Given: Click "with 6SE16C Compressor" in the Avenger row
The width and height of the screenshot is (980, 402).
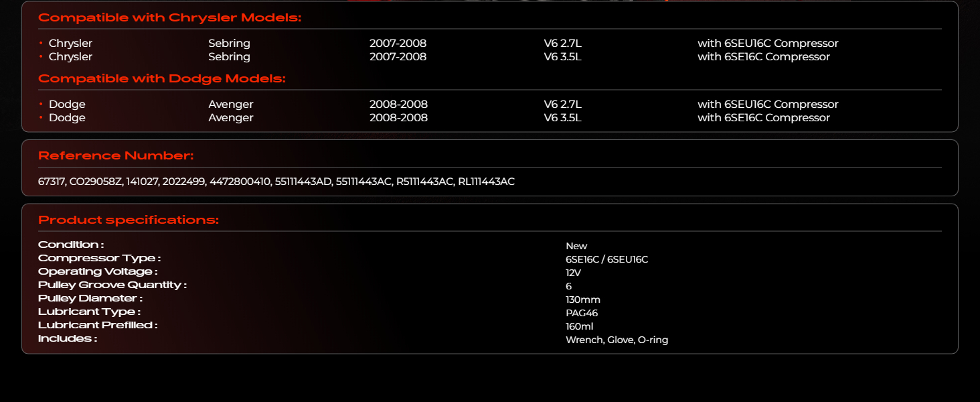Looking at the screenshot, I should click(x=764, y=118).
